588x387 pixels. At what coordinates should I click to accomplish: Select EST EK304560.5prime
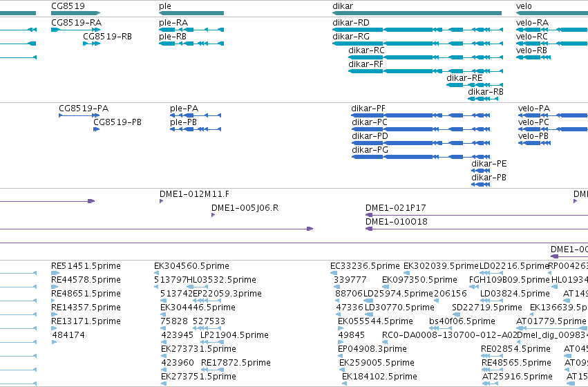(x=156, y=273)
